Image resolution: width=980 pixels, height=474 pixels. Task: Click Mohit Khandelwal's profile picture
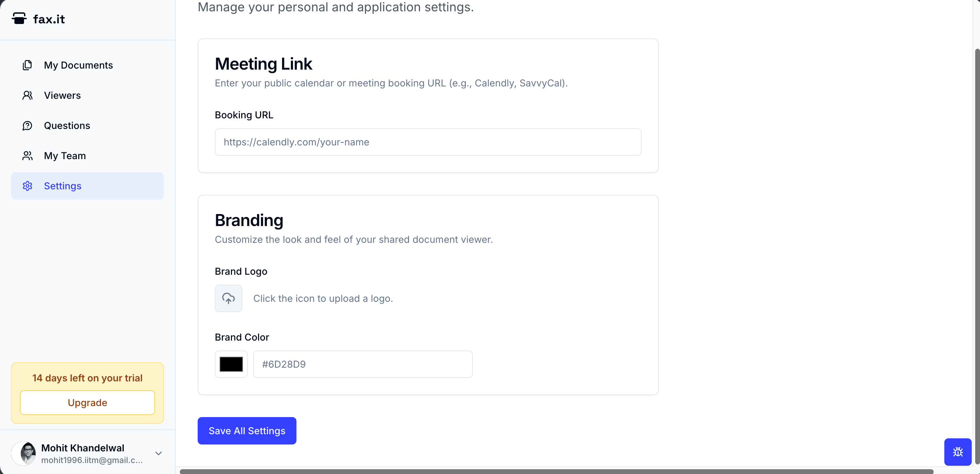click(x=24, y=453)
